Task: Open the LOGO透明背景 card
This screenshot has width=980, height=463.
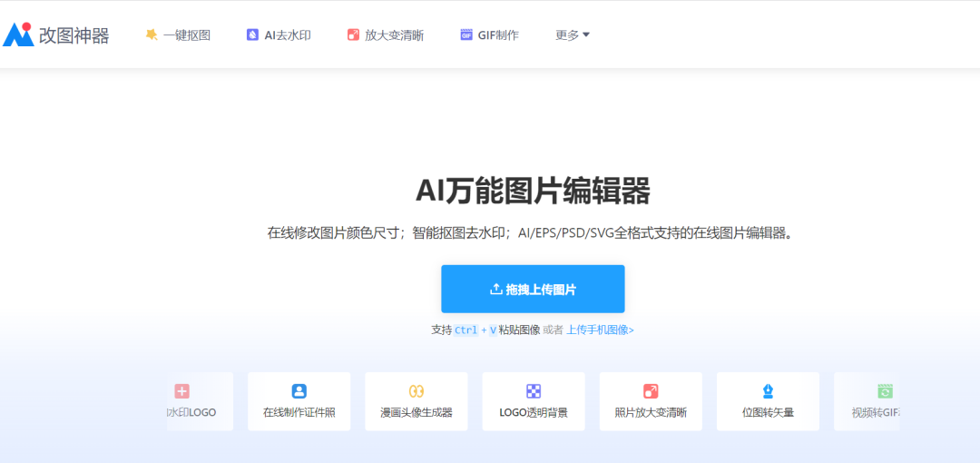Action: coord(534,401)
